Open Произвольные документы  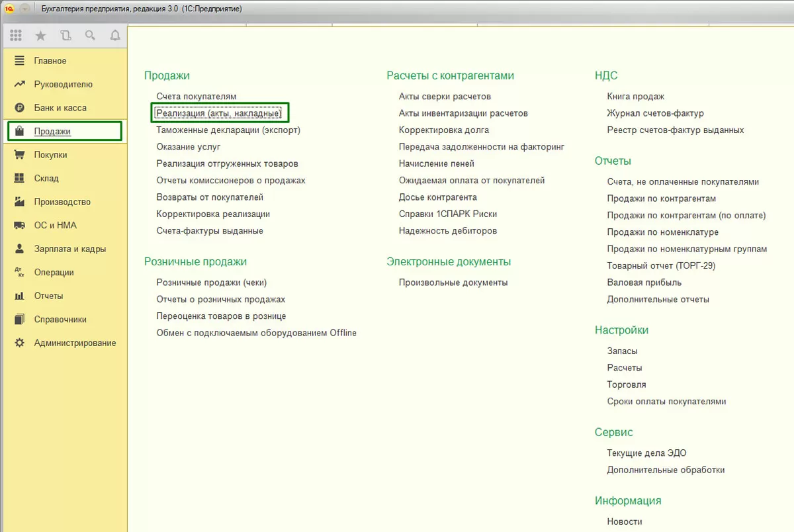[453, 283]
